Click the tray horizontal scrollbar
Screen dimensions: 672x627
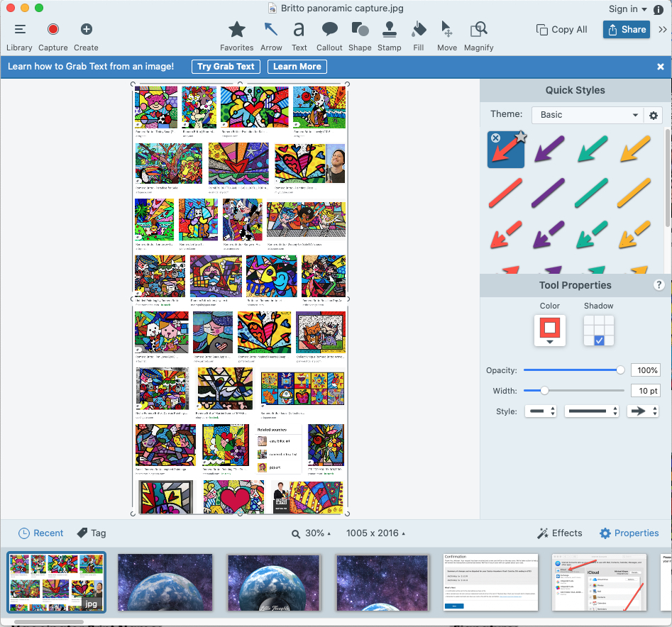[48, 622]
